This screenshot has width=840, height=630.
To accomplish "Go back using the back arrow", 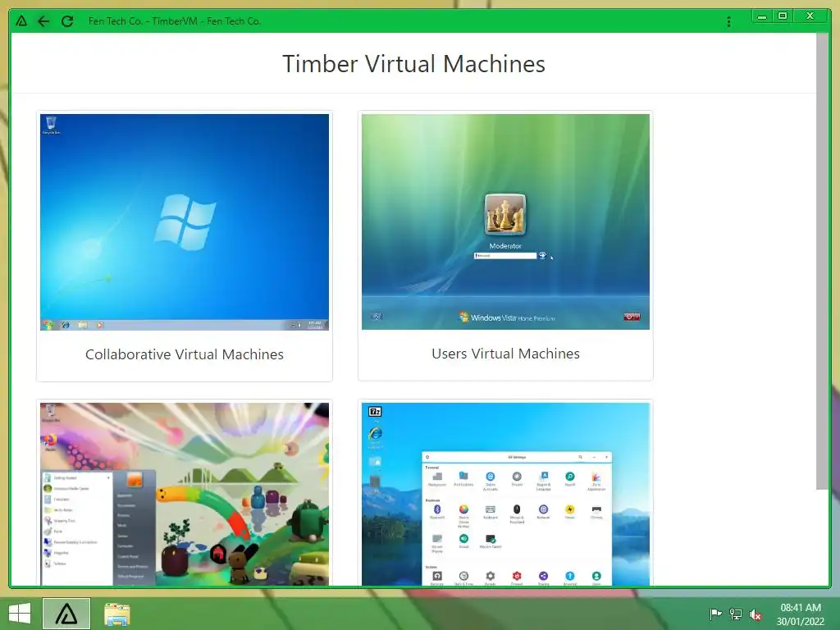I will 43,21.
